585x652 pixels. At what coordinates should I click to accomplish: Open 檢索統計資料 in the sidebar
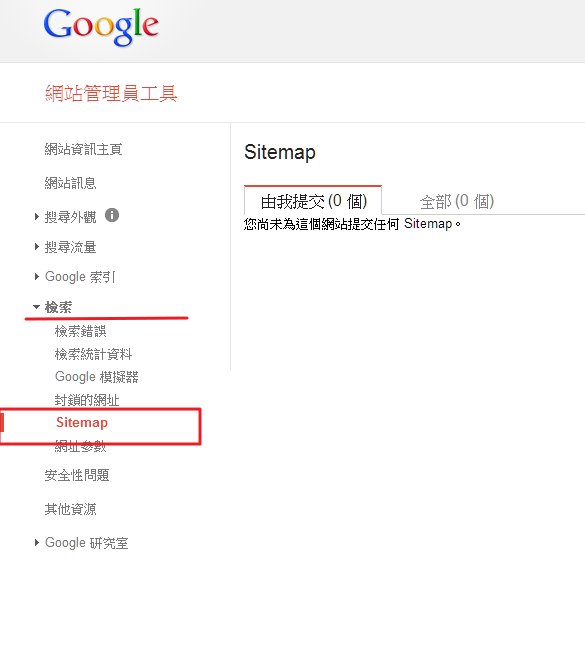point(93,354)
